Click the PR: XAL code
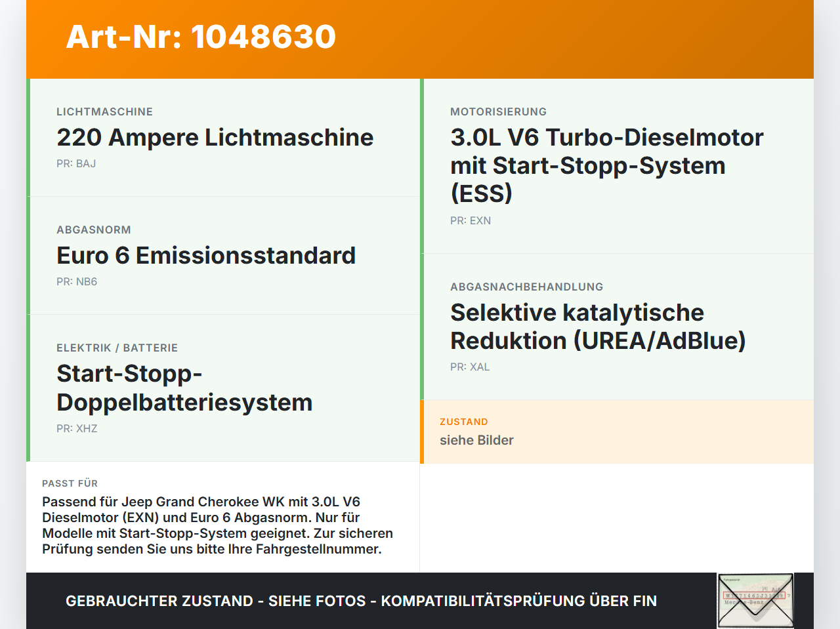 point(470,367)
